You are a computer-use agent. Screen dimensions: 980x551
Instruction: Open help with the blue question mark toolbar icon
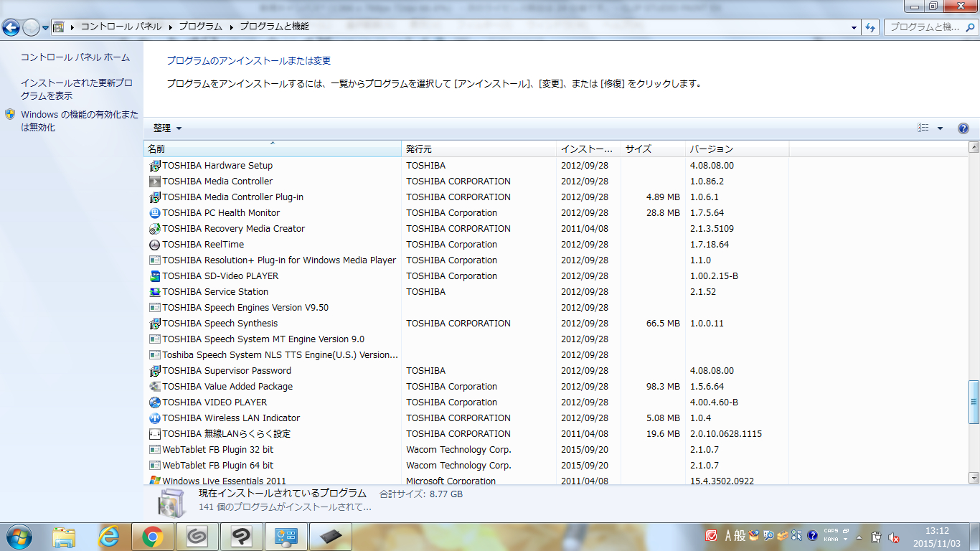963,128
